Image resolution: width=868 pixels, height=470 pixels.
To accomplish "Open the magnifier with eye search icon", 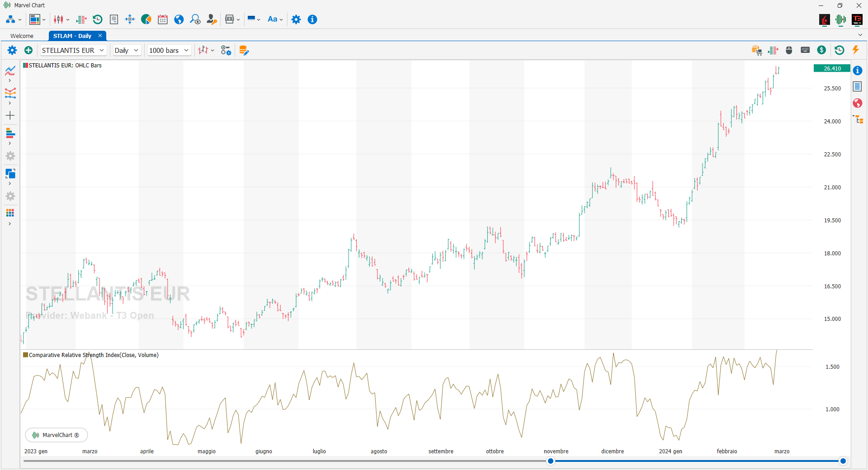I will [x=195, y=19].
